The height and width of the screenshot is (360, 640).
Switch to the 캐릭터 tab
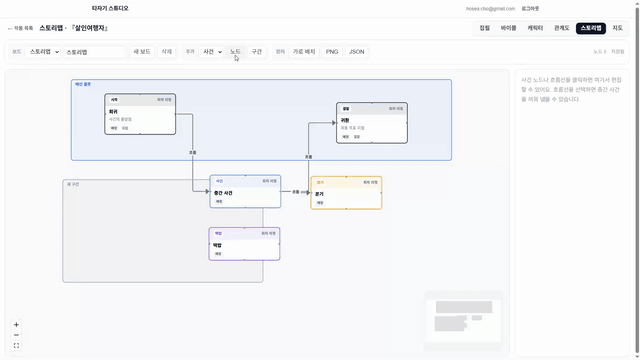tap(535, 28)
